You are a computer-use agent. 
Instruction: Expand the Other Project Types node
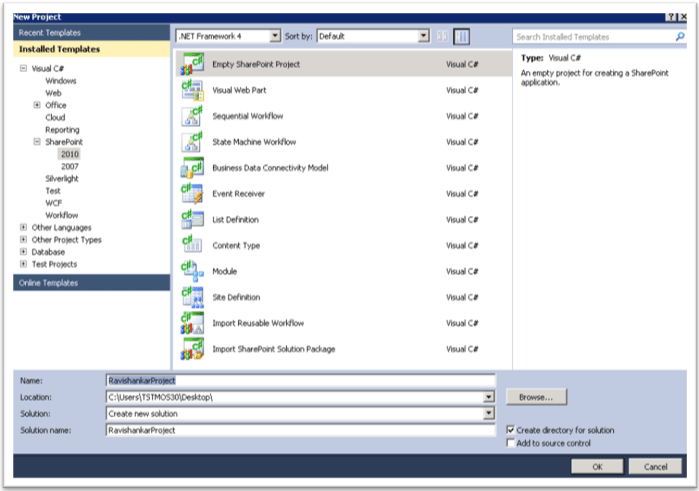click(23, 239)
